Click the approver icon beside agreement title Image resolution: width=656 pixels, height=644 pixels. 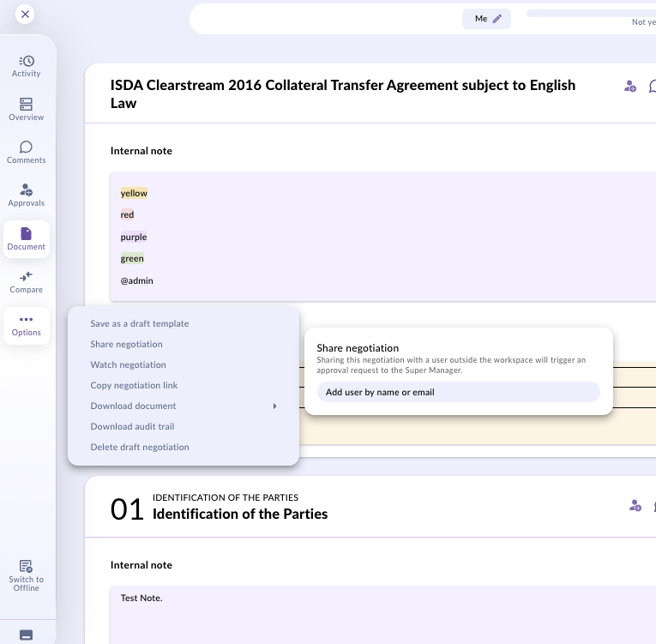[x=630, y=87]
